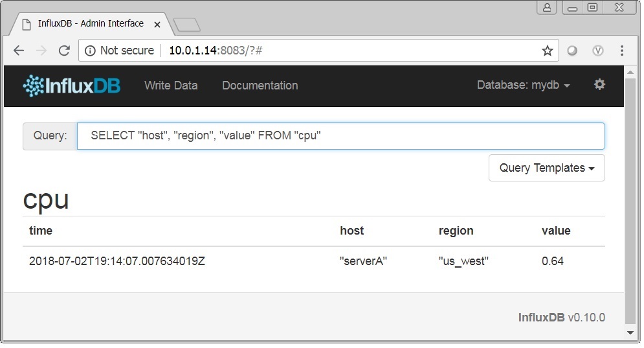Open the Documentation link in navbar
644x348 pixels.
coord(260,86)
